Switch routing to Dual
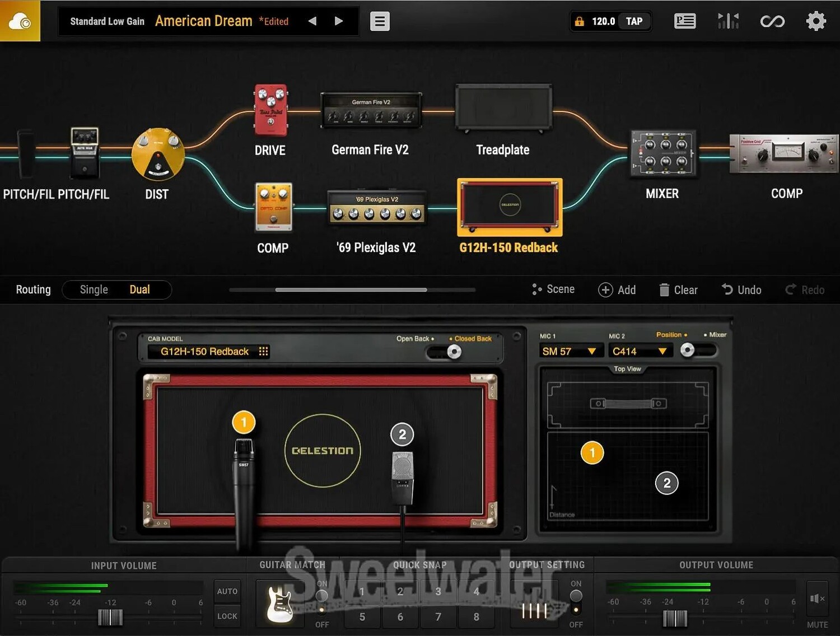The height and width of the screenshot is (636, 840). 139,289
